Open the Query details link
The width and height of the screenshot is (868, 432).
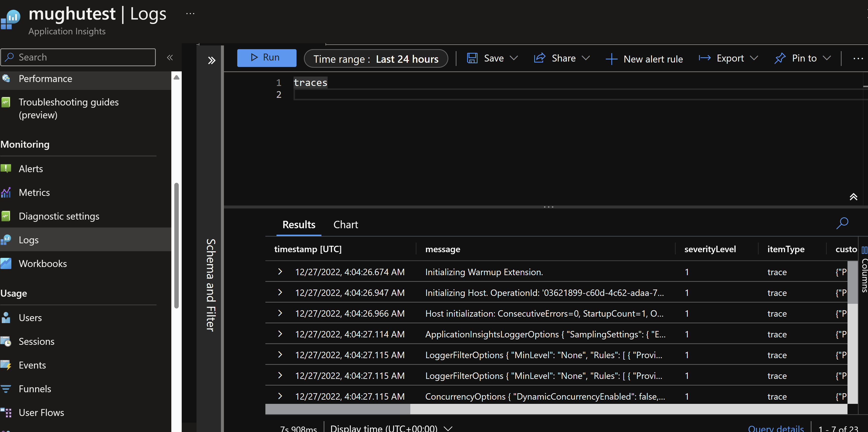776,428
